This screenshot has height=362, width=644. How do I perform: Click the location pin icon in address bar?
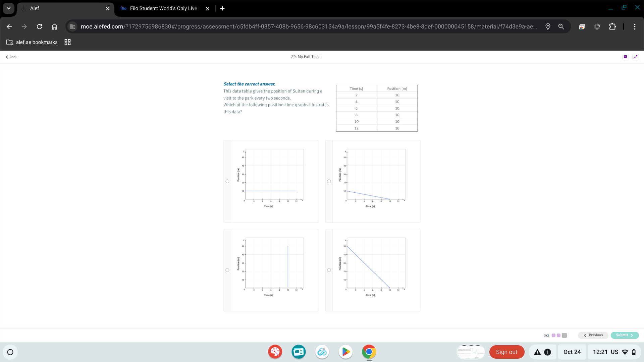click(x=548, y=27)
